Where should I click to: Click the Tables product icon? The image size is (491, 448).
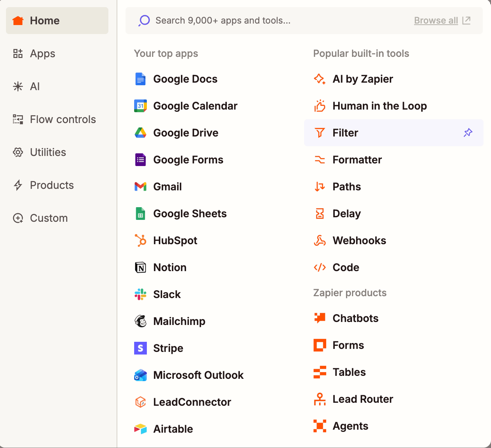click(320, 372)
